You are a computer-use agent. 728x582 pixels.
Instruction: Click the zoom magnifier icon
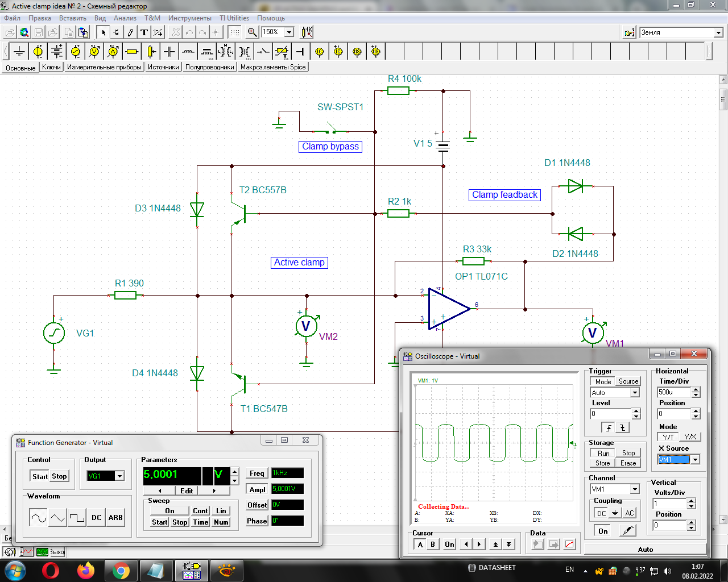coord(253,32)
